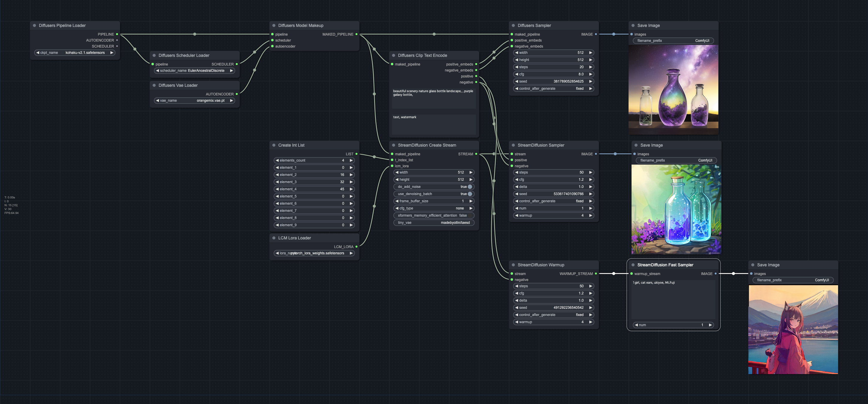Click the Create Int List collapse dot
This screenshot has width=868, height=404.
tap(274, 145)
